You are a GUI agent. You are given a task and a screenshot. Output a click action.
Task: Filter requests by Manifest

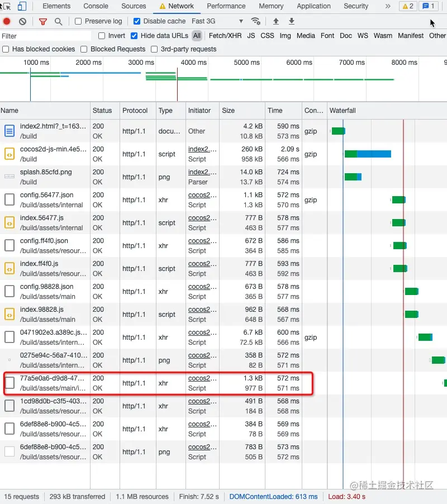coord(411,36)
